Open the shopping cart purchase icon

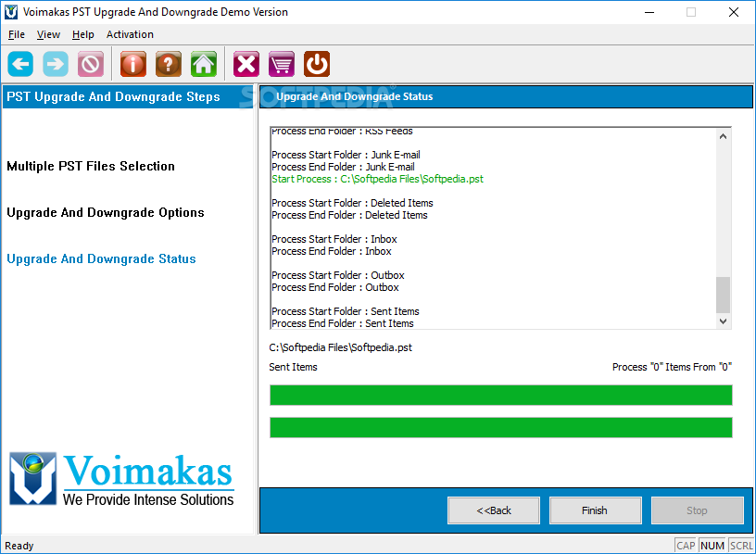[x=282, y=64]
